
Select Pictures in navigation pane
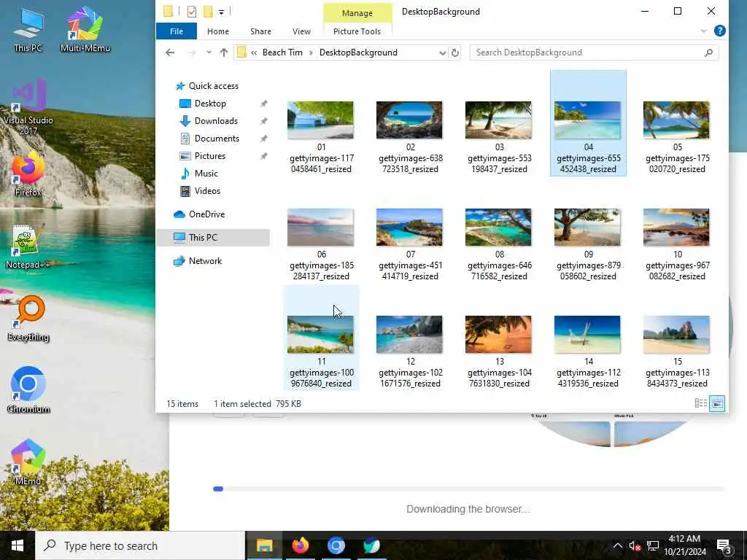coord(209,156)
